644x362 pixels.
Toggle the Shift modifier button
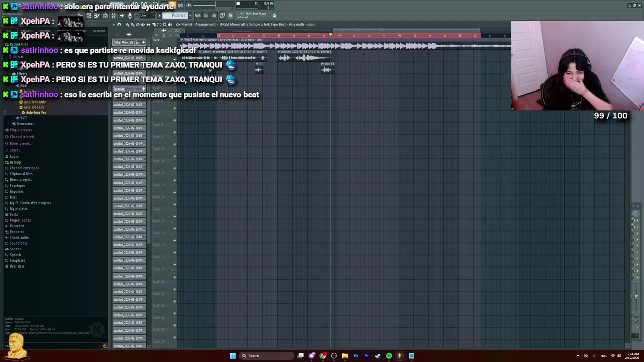pos(198,16)
